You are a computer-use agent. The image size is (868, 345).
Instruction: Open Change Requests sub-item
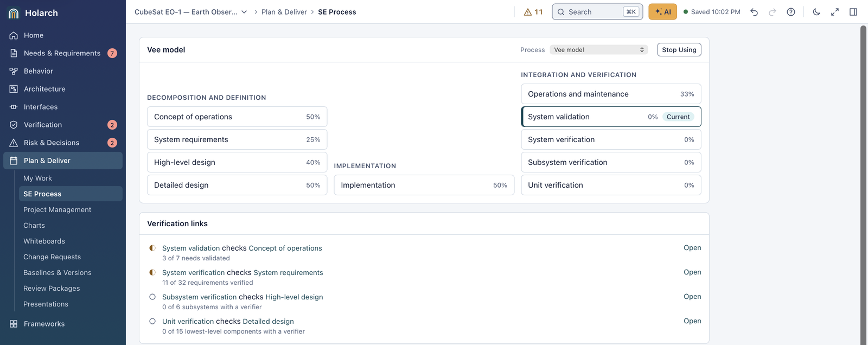[71, 257]
